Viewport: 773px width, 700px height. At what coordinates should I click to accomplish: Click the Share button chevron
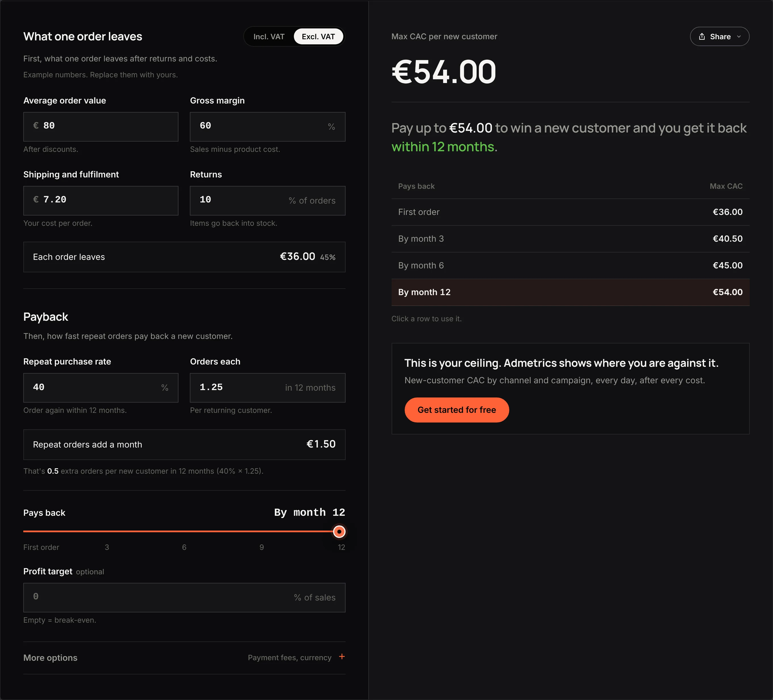pyautogui.click(x=739, y=37)
